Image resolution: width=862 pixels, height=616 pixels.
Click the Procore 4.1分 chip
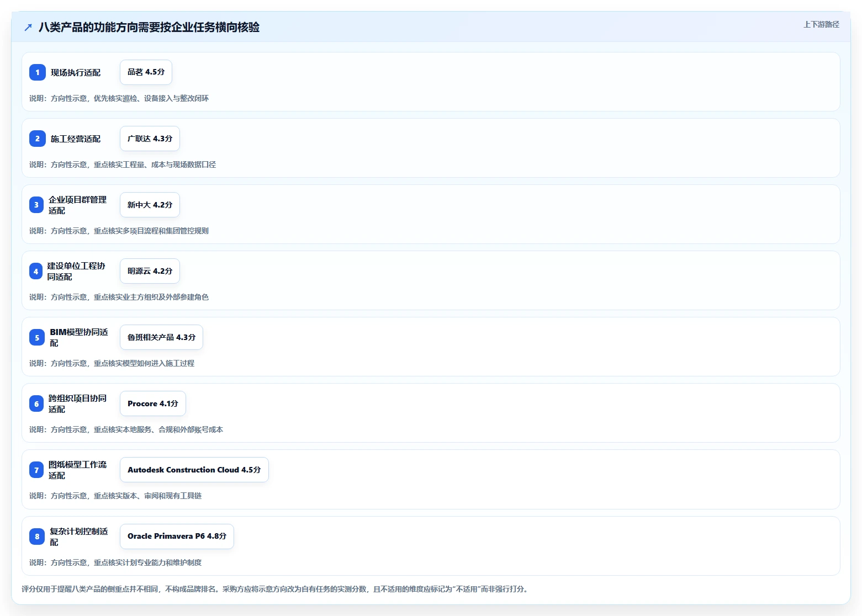[153, 403]
